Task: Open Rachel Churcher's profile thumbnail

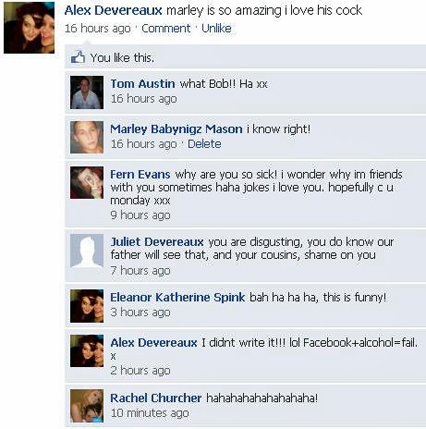Action: tap(87, 406)
